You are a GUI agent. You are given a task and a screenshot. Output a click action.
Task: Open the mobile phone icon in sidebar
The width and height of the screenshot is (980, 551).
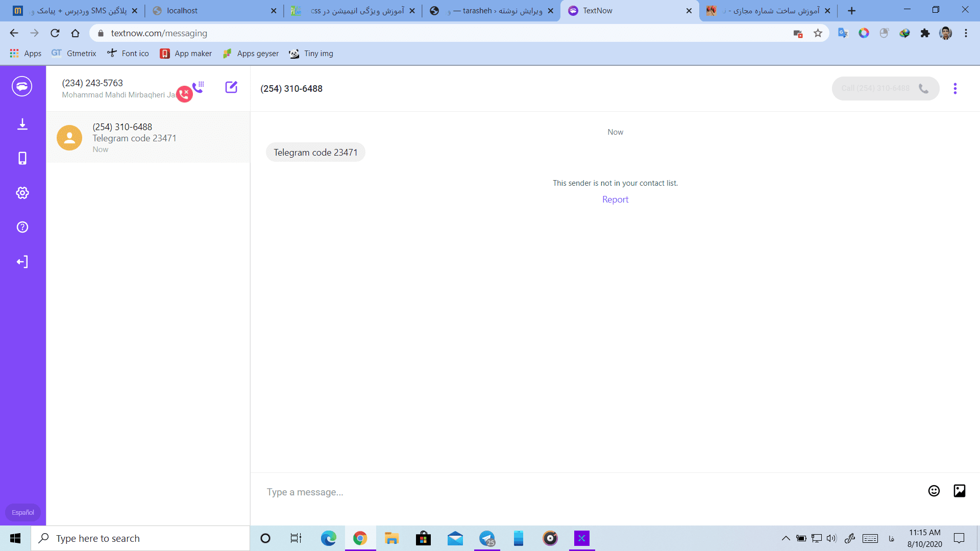22,158
